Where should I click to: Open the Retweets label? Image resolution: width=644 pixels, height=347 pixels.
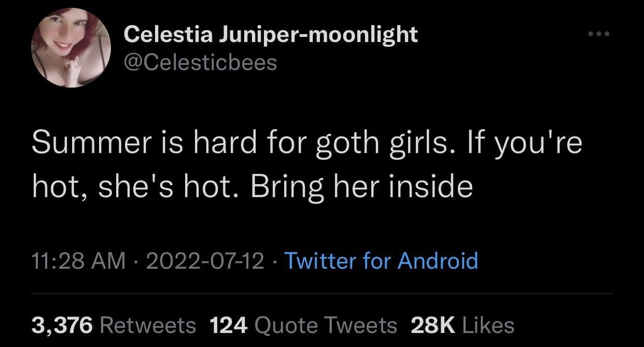[x=147, y=325]
